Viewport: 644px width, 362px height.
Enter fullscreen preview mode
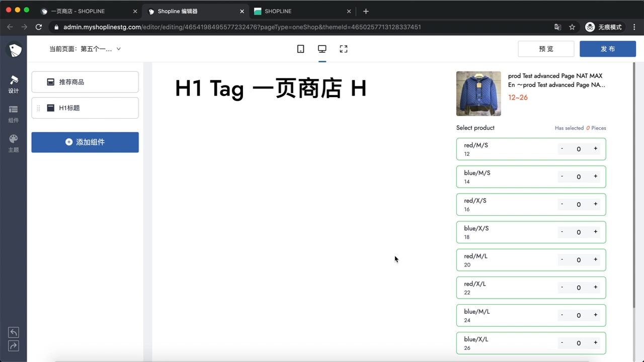tap(343, 49)
